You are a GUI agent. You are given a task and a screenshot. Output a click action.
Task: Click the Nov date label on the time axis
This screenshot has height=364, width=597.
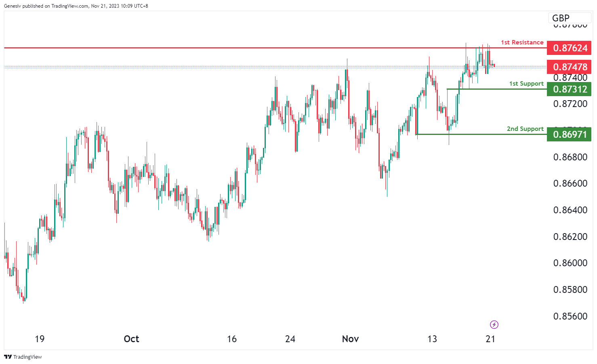tap(350, 339)
